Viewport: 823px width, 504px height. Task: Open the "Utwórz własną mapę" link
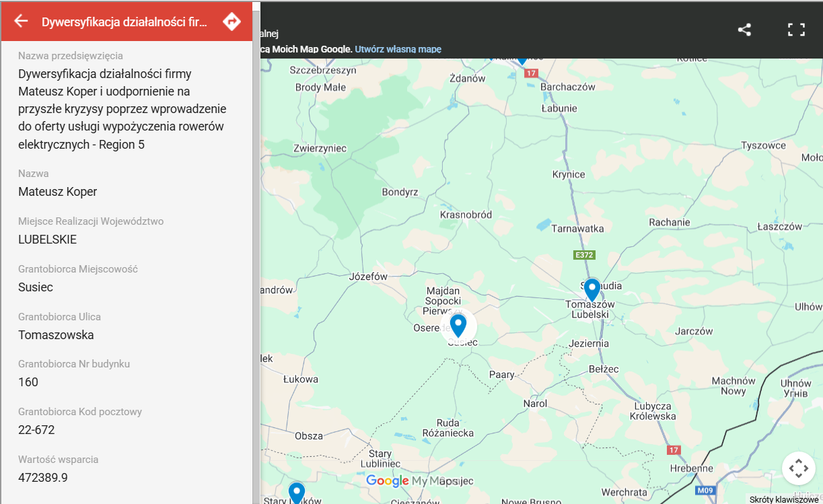click(398, 49)
